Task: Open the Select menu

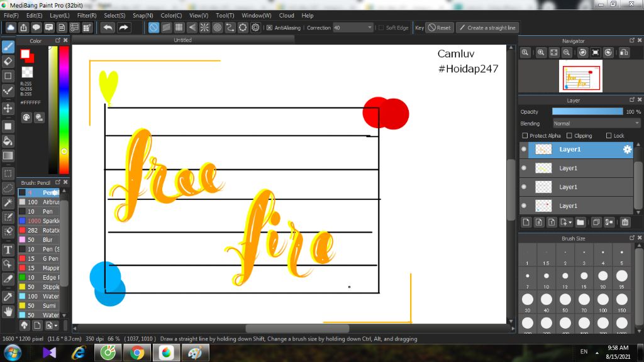Action: point(114,16)
